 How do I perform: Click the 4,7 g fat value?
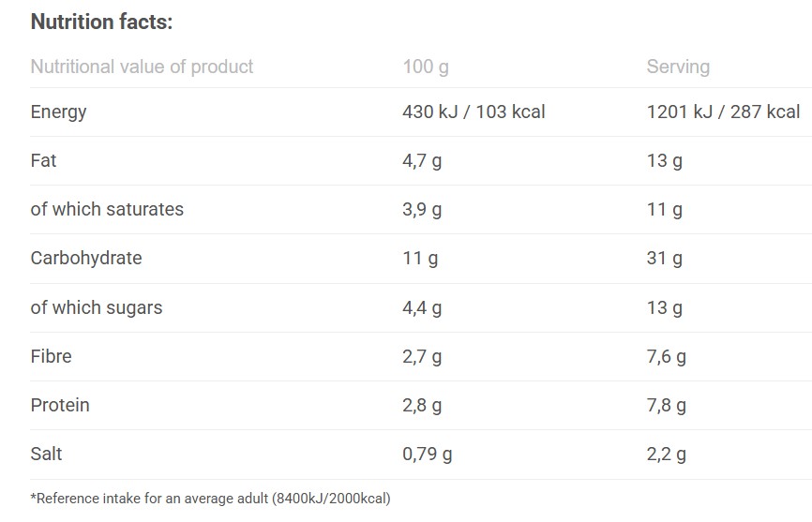pyautogui.click(x=422, y=160)
